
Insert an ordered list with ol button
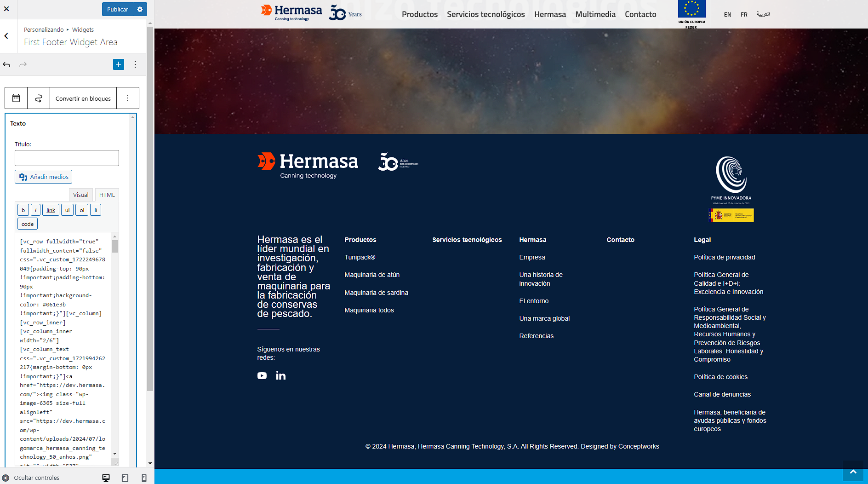(x=82, y=210)
